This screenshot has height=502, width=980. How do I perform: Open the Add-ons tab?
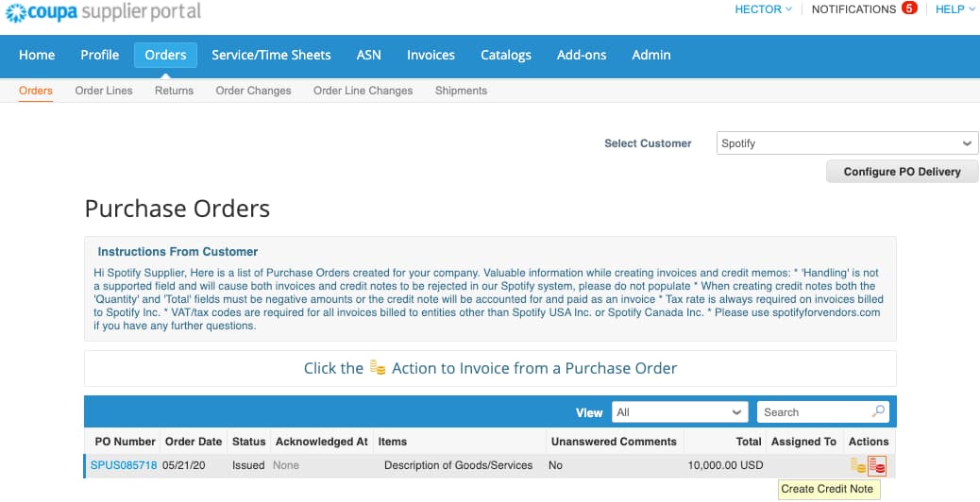click(582, 55)
